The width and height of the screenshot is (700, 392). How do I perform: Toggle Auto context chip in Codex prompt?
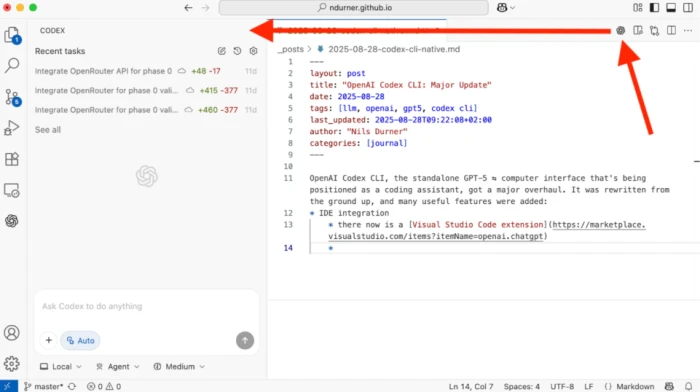tap(80, 340)
